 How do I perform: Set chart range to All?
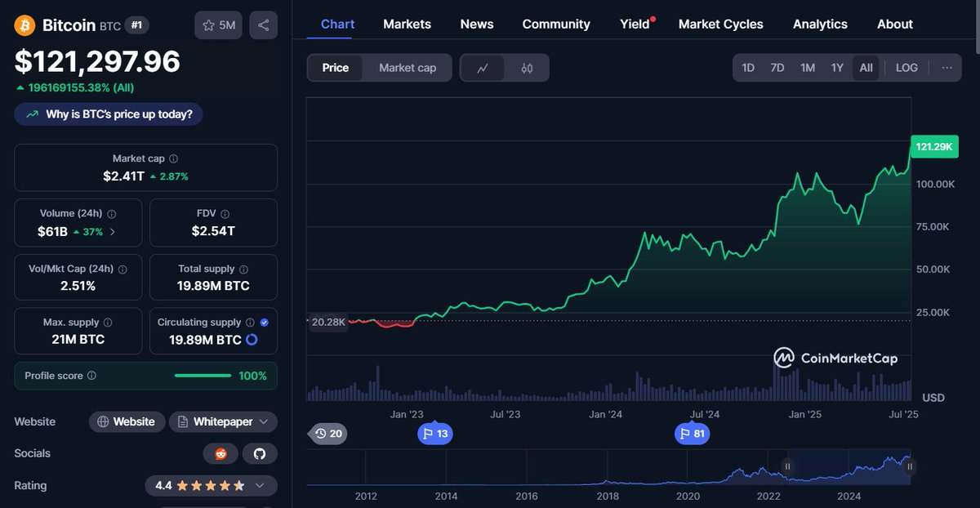(866, 68)
